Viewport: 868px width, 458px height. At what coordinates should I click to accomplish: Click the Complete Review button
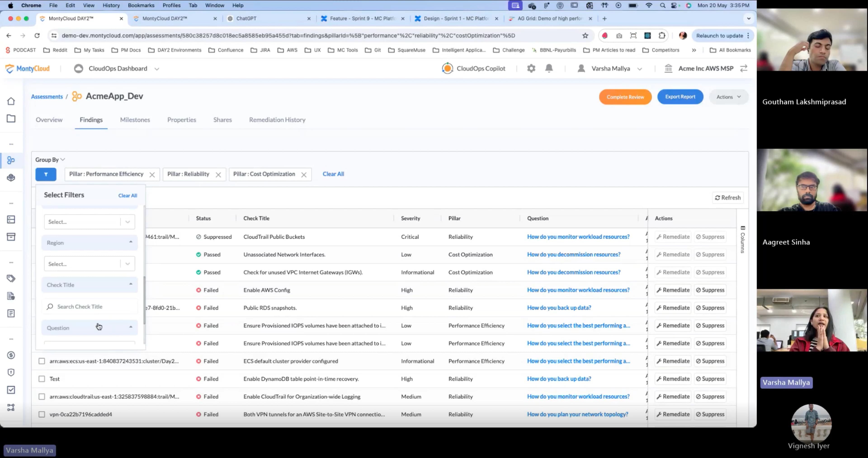(625, 97)
